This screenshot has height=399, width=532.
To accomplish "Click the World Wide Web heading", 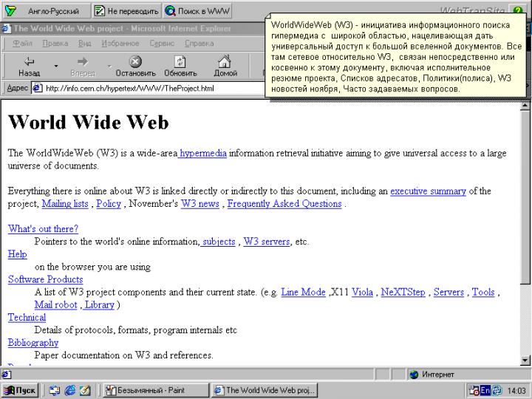I will click(x=88, y=122).
